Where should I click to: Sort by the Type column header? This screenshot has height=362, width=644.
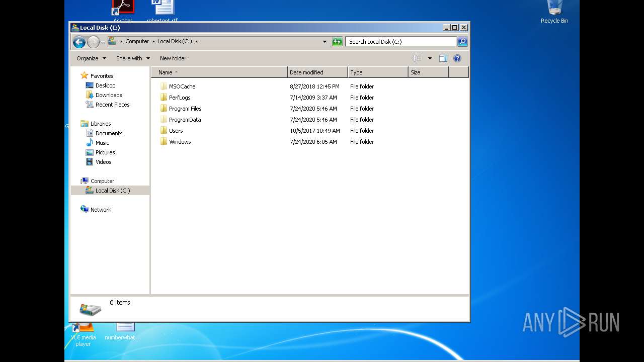378,72
